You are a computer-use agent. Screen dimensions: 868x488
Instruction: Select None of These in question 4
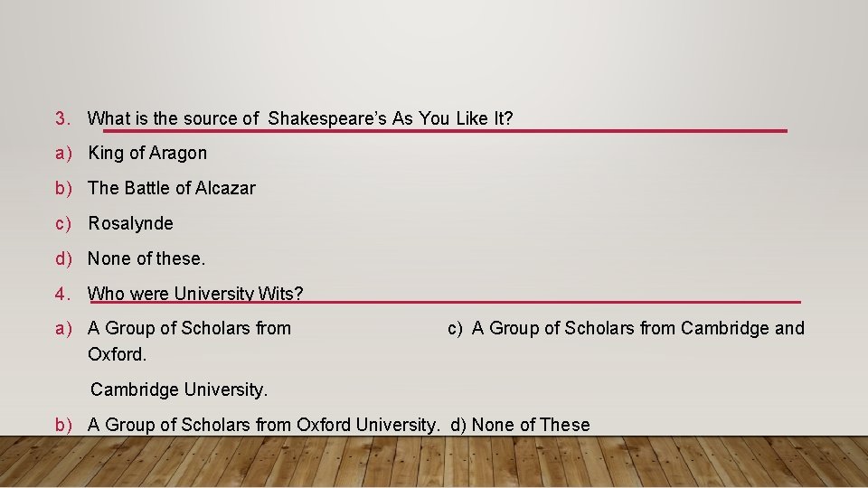pyautogui.click(x=521, y=425)
